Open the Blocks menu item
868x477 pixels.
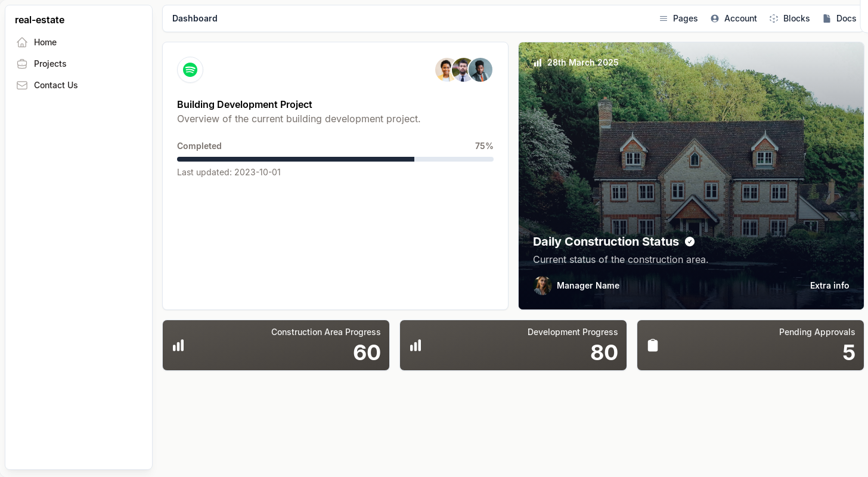[789, 18]
